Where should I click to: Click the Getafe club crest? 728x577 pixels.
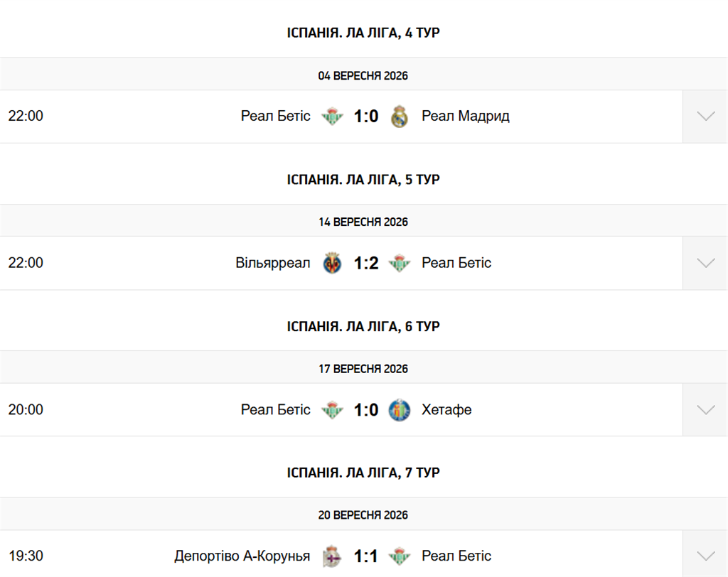coord(400,410)
